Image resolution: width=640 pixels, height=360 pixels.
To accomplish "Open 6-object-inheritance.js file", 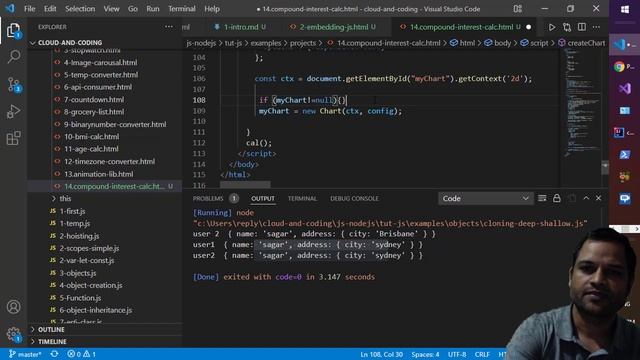I will coord(96,310).
